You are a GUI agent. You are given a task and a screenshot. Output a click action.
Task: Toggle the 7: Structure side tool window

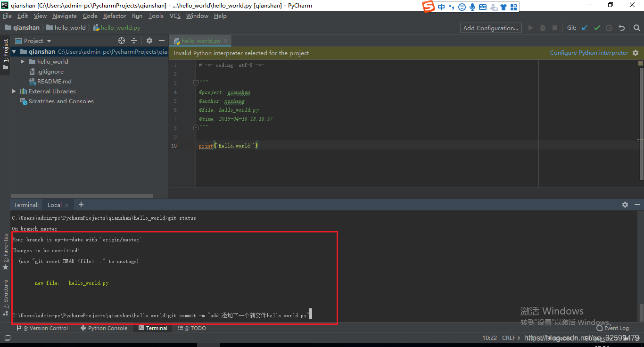[x=5, y=297]
